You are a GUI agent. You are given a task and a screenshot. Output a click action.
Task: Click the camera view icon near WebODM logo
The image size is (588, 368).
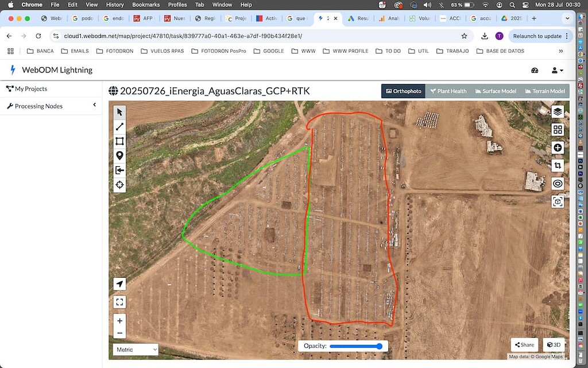[535, 70]
